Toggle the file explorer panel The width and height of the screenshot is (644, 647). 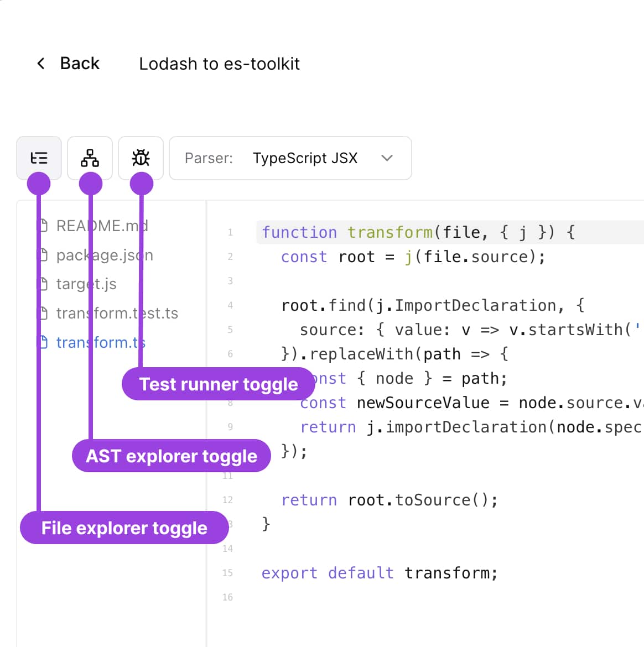point(39,158)
